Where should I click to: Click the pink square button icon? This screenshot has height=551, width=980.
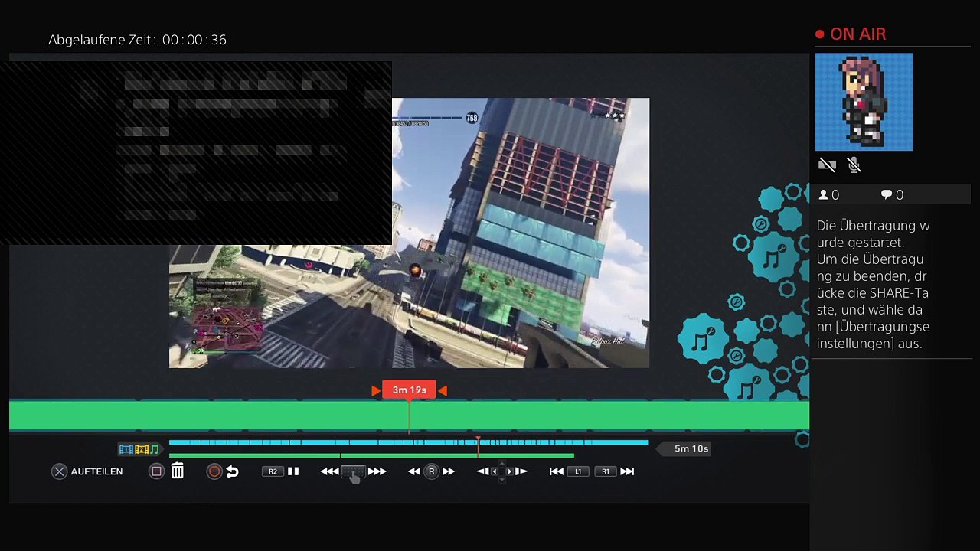coord(156,471)
